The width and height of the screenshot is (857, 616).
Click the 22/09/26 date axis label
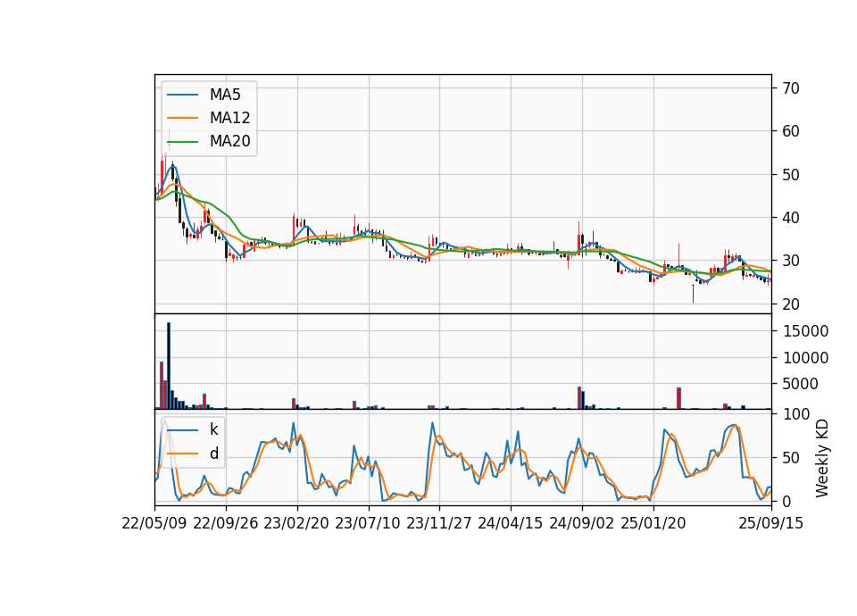tap(226, 524)
